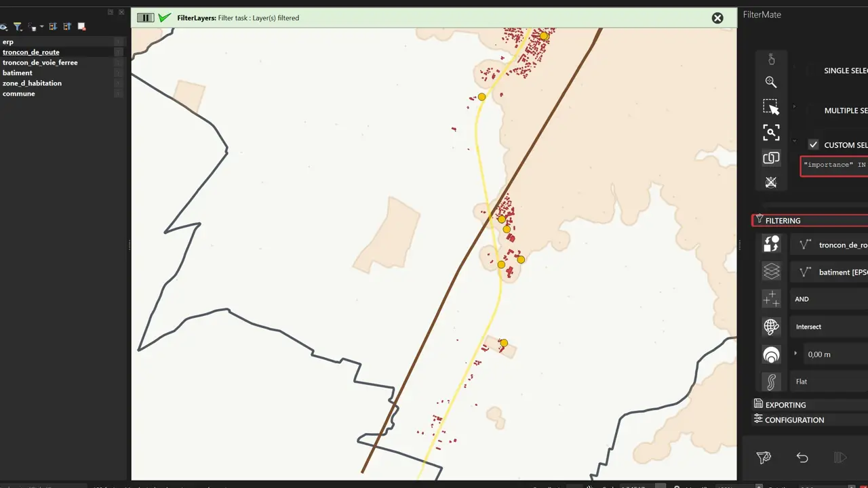Select the erp layer

(8, 42)
